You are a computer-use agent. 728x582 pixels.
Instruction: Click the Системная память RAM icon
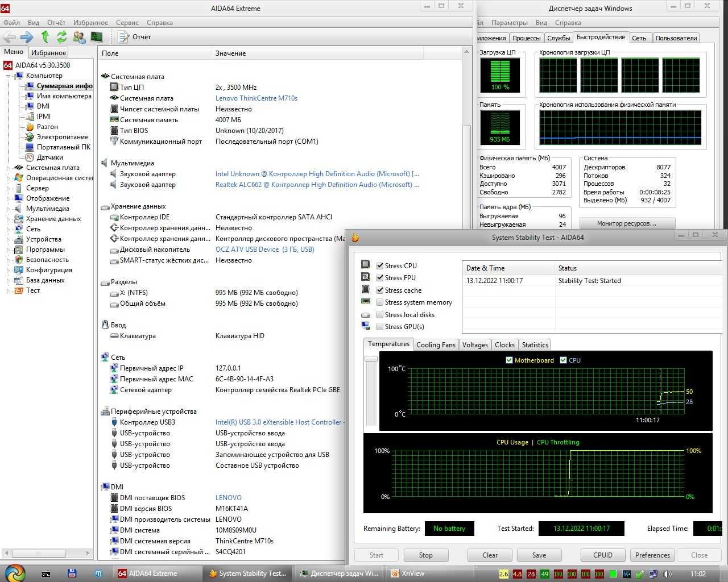point(114,120)
